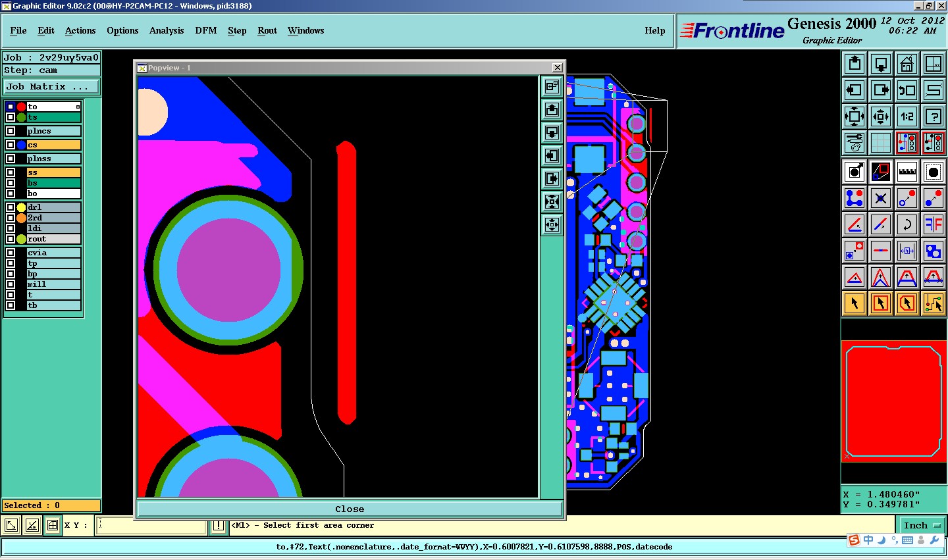Enable the 'ss' layer checkbox
The image size is (948, 560).
pyautogui.click(x=11, y=172)
